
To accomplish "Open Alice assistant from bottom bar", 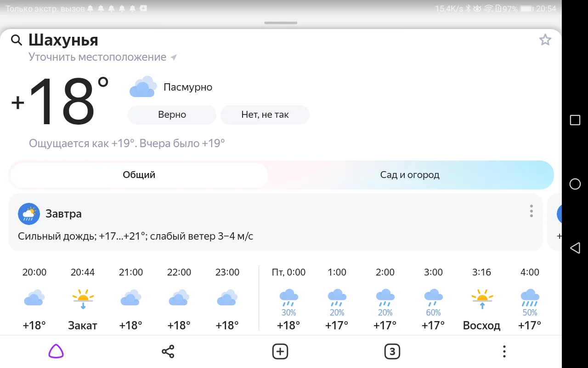I will tap(56, 351).
